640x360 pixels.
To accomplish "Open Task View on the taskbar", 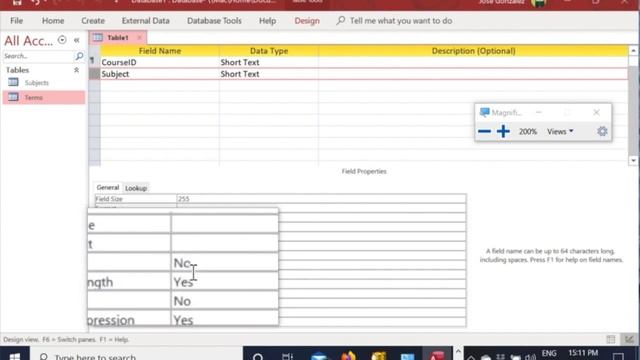I will (x=287, y=356).
